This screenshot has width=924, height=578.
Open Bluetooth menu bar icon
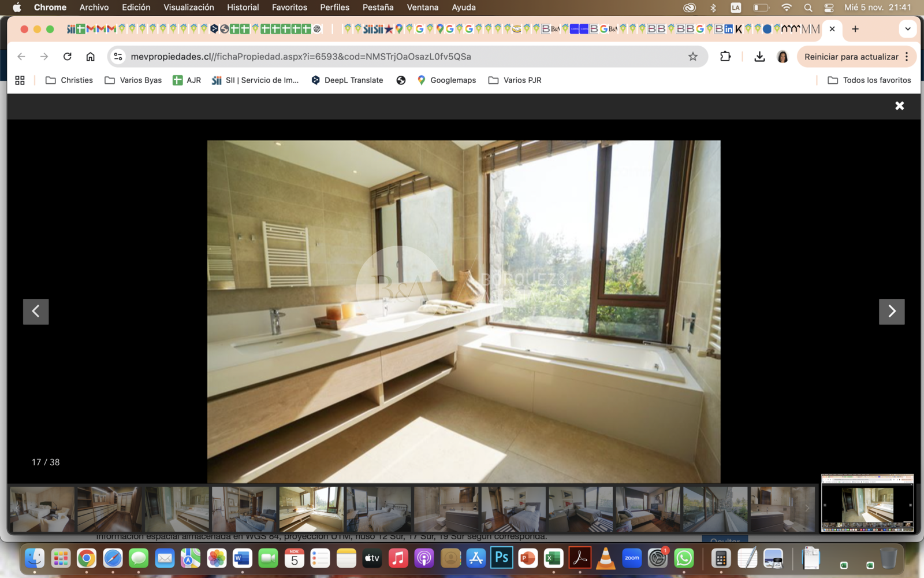[x=713, y=8]
